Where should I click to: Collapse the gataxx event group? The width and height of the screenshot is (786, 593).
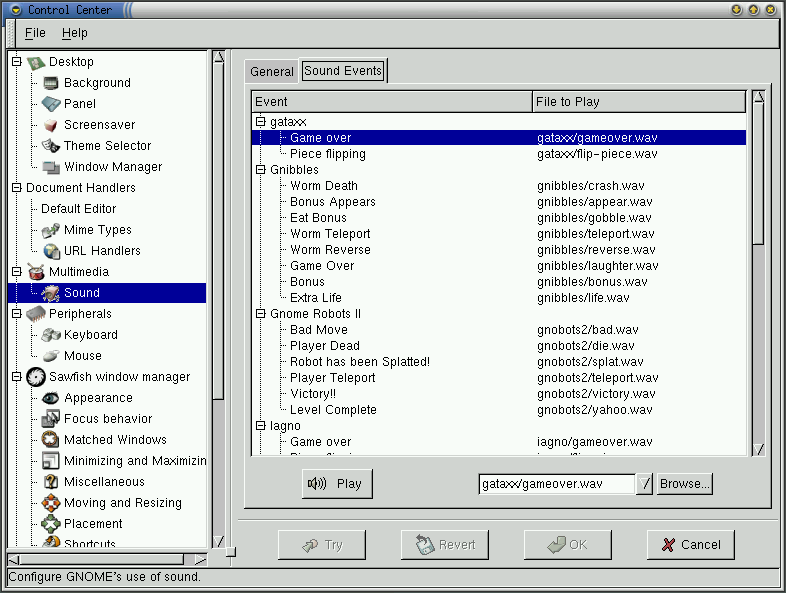point(261,122)
